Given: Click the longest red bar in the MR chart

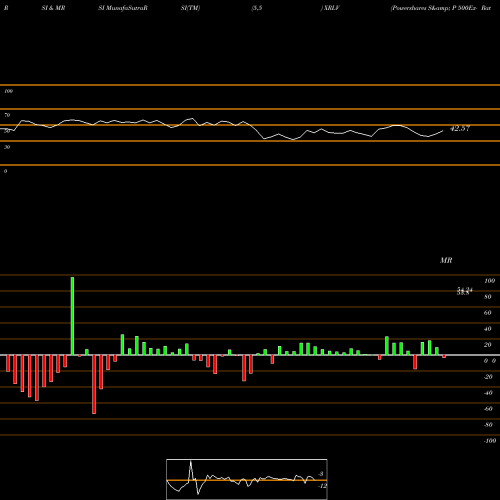Looking at the screenshot, I should pyautogui.click(x=94, y=384).
